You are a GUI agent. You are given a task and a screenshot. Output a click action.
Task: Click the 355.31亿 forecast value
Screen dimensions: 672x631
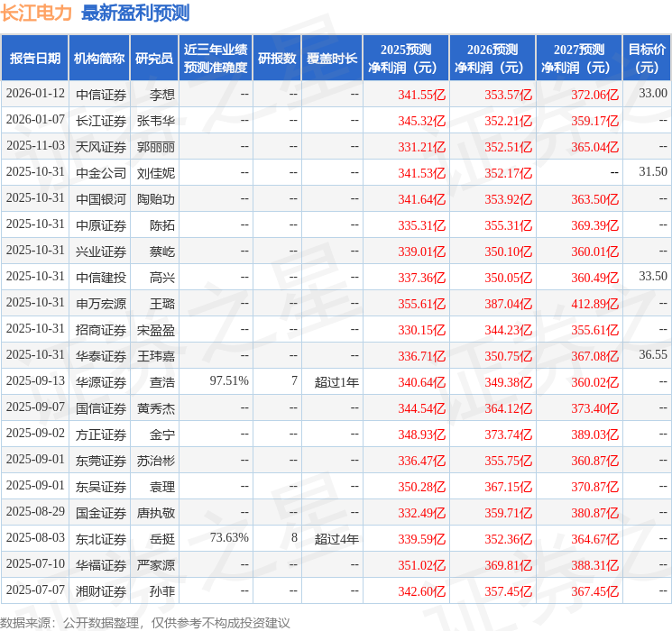[509, 225]
